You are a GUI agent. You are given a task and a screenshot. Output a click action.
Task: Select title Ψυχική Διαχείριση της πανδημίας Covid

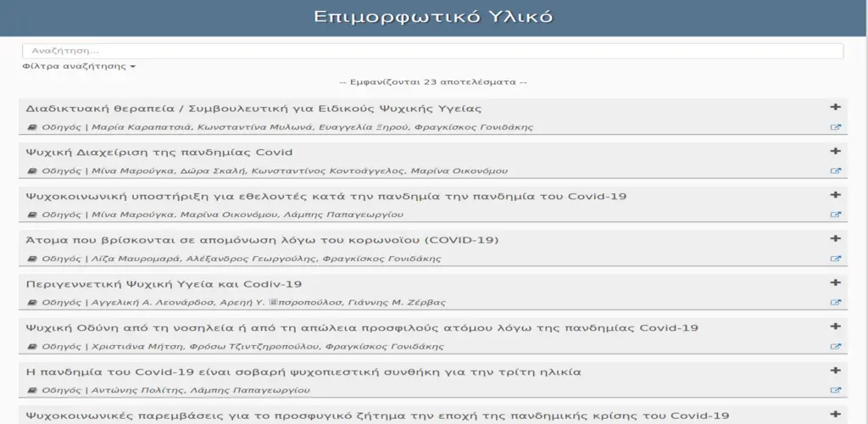(x=159, y=153)
